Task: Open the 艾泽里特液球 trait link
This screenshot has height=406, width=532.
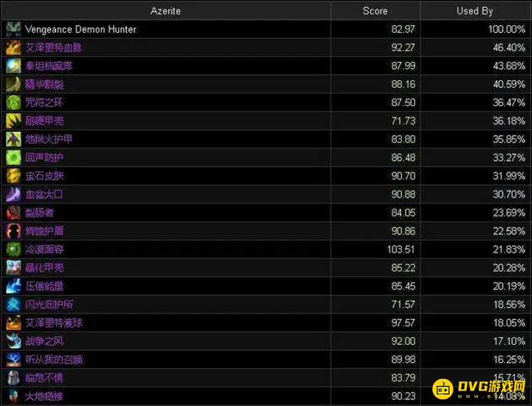Action: click(54, 323)
